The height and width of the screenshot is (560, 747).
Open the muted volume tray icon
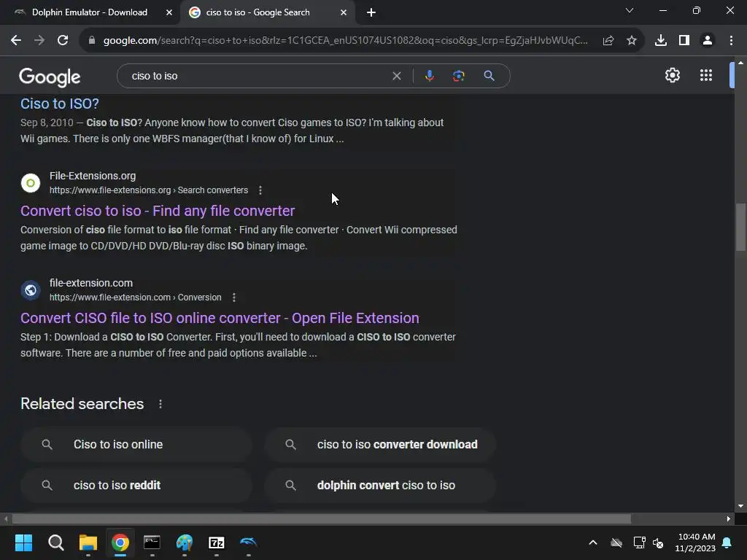(x=659, y=542)
